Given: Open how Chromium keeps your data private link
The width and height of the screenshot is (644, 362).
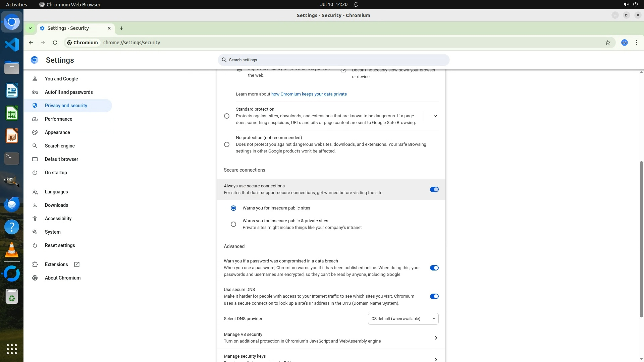Looking at the screenshot, I should pos(309,94).
